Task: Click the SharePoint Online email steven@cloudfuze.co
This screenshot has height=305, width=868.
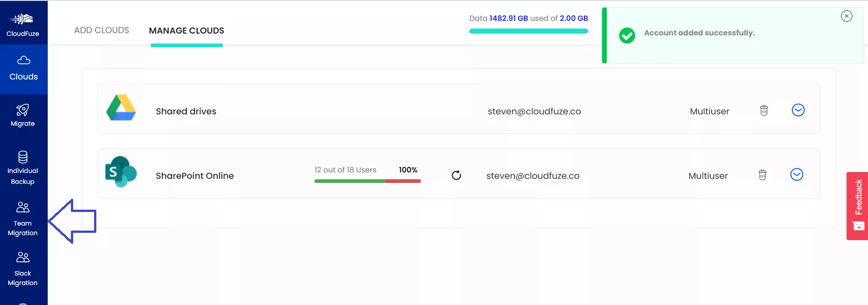Action: [x=533, y=176]
